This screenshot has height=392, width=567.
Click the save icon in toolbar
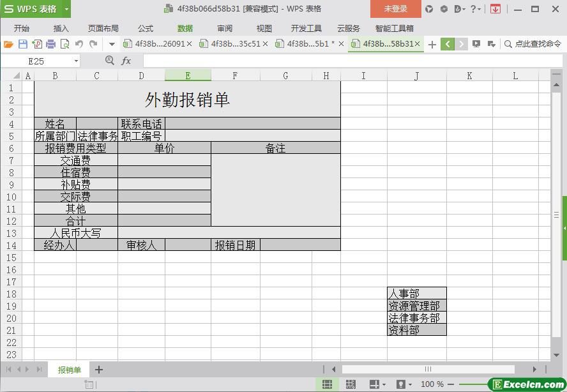point(22,44)
